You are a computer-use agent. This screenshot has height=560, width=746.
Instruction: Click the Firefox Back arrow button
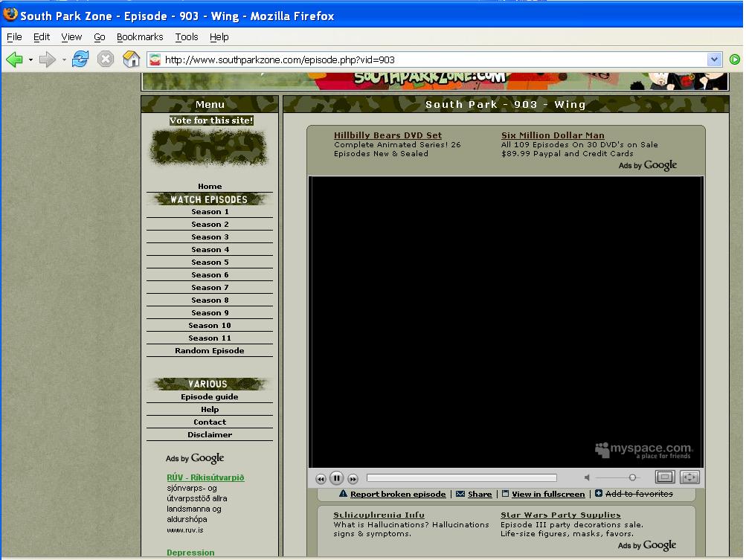pos(14,59)
